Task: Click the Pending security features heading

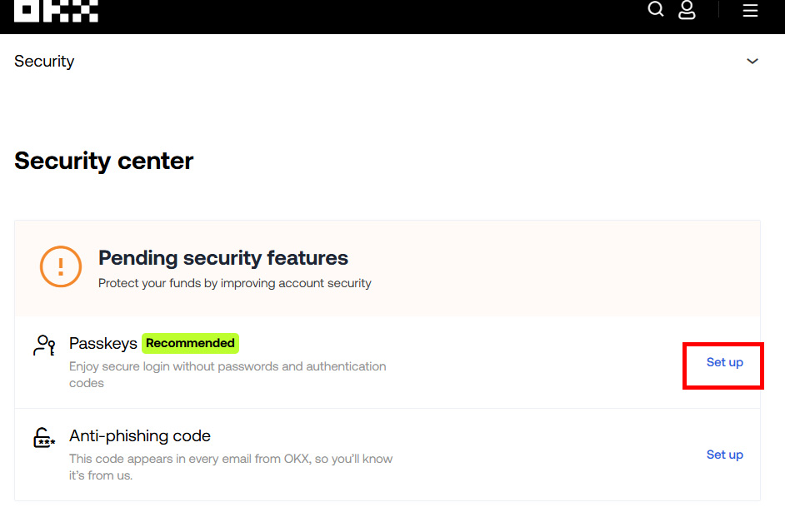Action: (223, 258)
